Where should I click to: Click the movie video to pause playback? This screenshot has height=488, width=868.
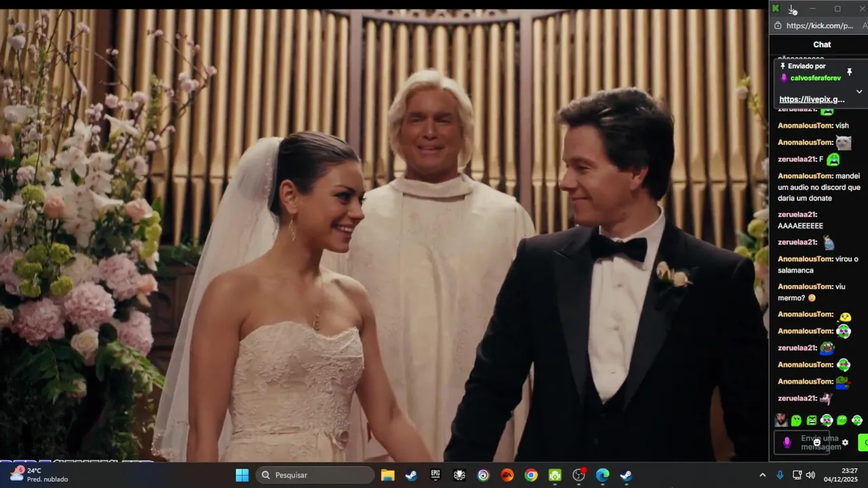coord(384,235)
